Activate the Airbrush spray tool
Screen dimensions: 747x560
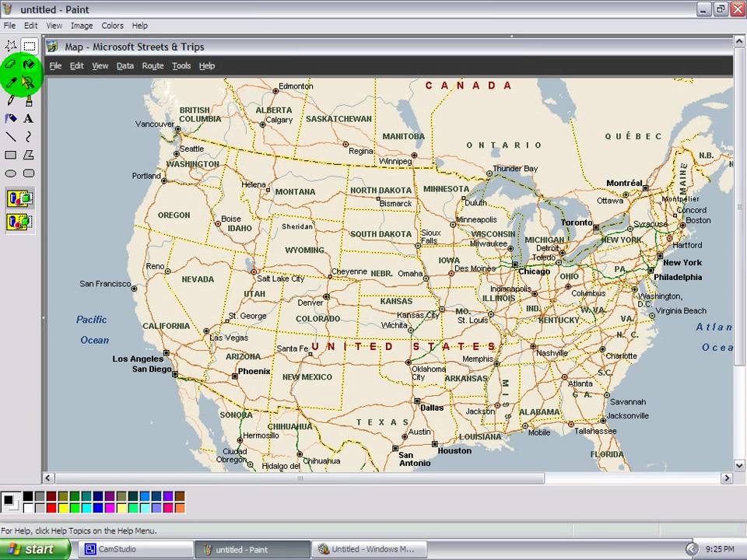10,118
